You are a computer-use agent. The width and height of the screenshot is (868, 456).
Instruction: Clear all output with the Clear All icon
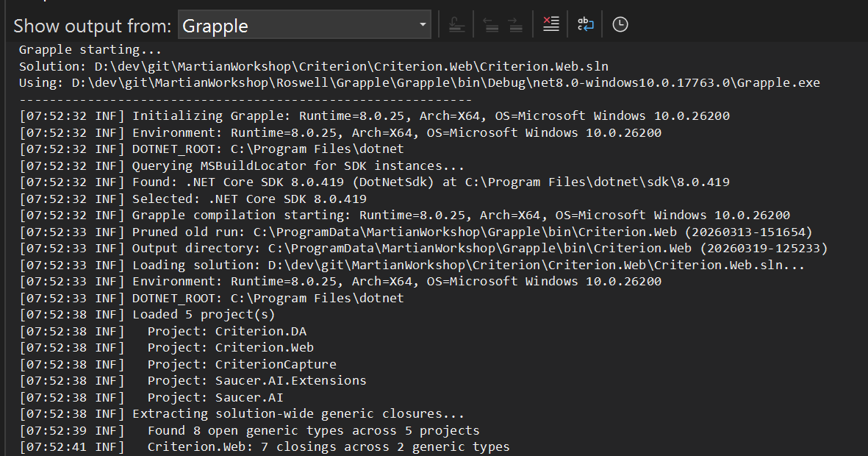[550, 24]
